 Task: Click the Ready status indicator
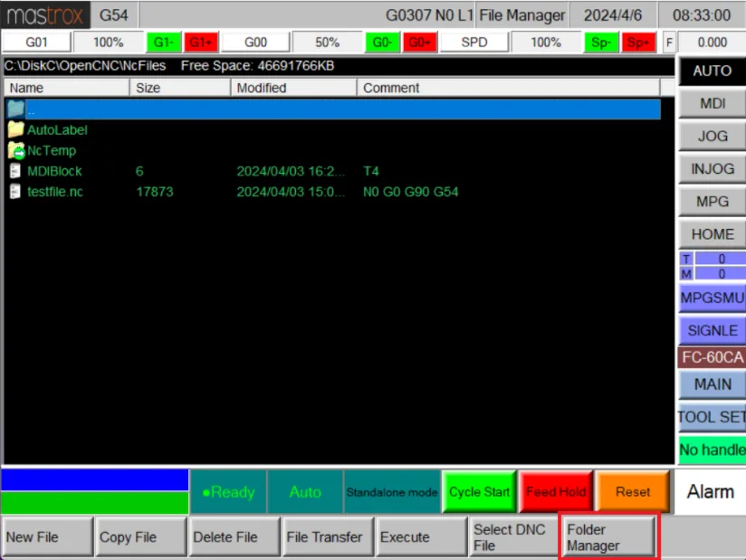[x=228, y=492]
